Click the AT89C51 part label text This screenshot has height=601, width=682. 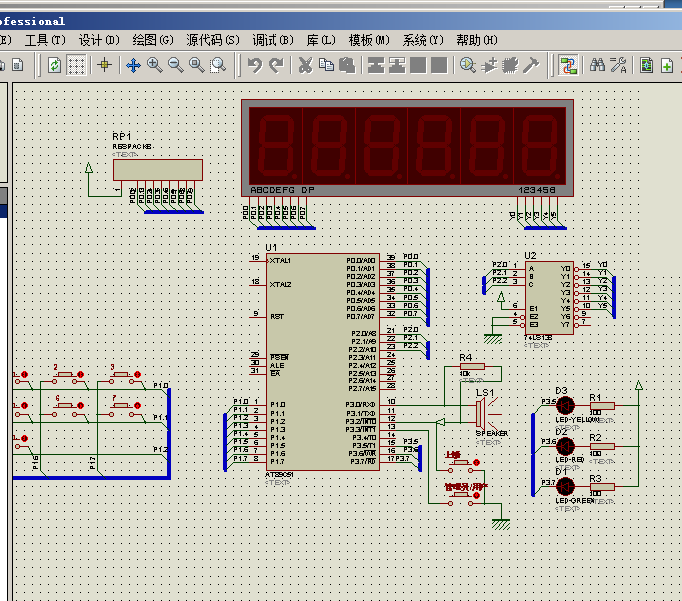pos(279,474)
